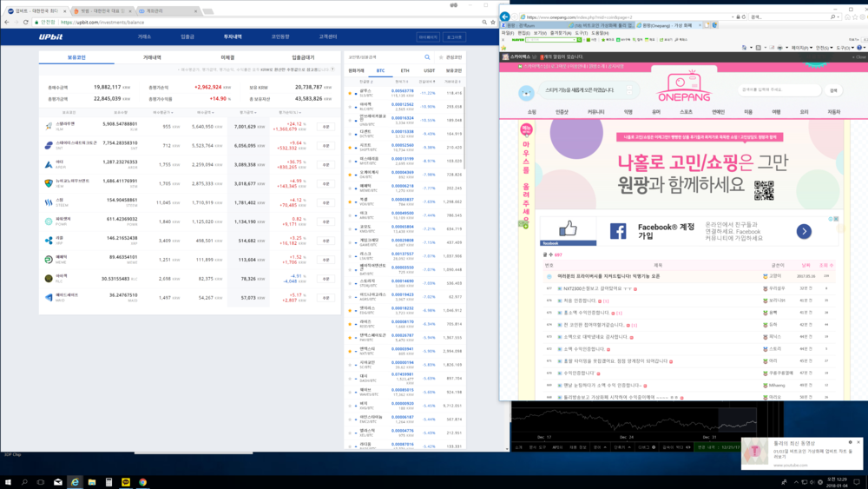
Task: Expand the system tray hidden icons chevron
Action: coord(797,481)
